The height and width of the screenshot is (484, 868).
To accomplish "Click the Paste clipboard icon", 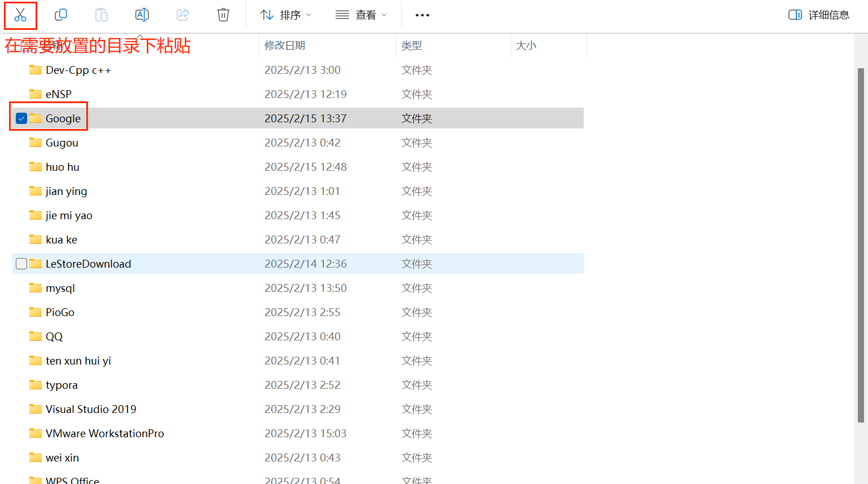I will click(102, 15).
